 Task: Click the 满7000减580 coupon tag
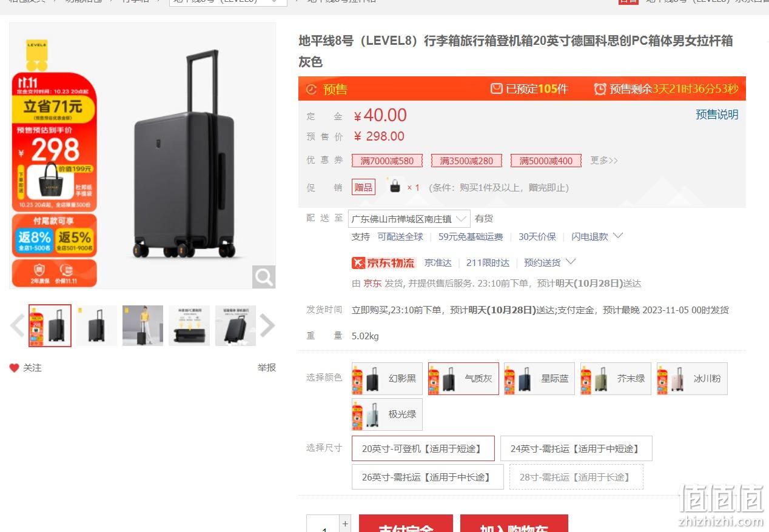click(x=387, y=161)
